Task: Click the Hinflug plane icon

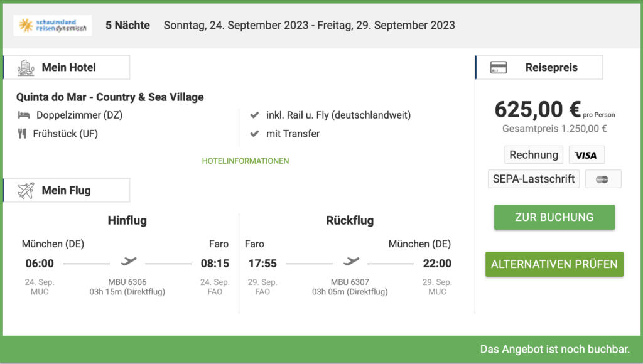Action: [128, 261]
